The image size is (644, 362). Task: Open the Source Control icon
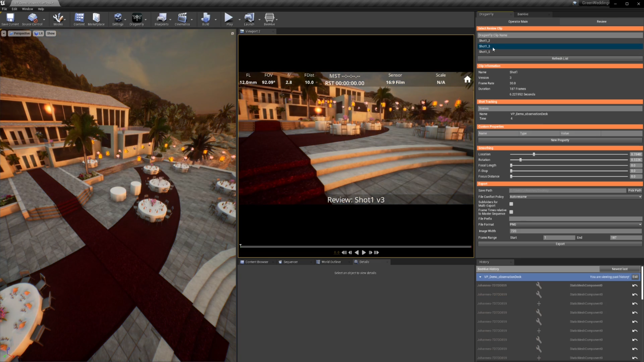point(32,19)
